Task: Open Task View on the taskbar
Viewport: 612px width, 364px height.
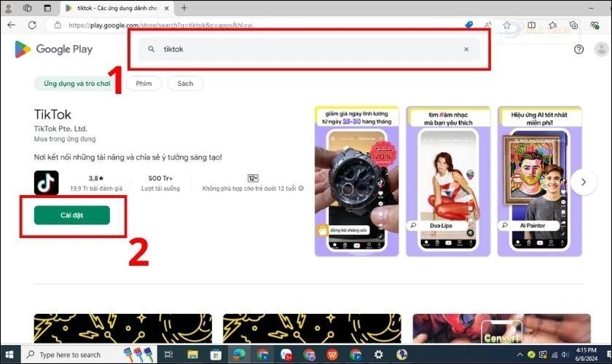Action: pyautogui.click(x=168, y=355)
